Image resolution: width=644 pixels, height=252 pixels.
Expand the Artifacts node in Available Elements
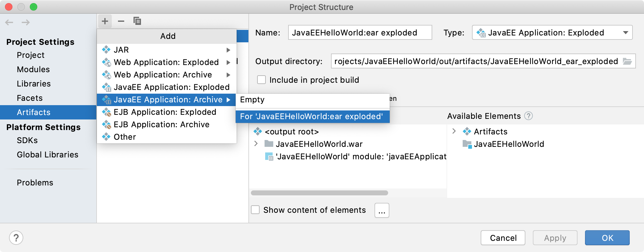454,131
